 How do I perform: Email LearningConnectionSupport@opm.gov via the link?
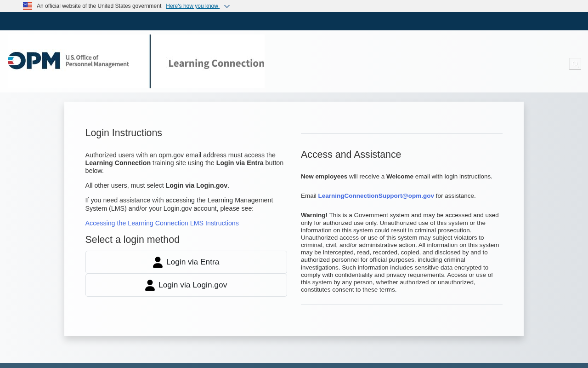coord(376,196)
